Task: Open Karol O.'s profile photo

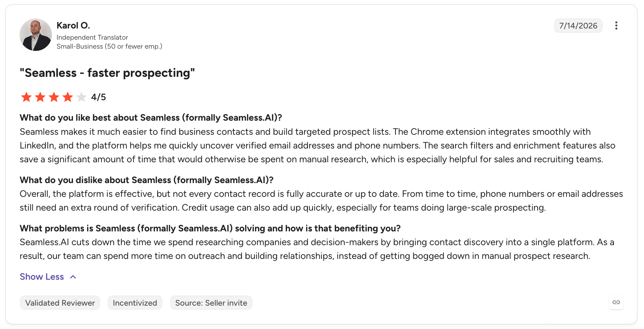Action: [x=36, y=35]
